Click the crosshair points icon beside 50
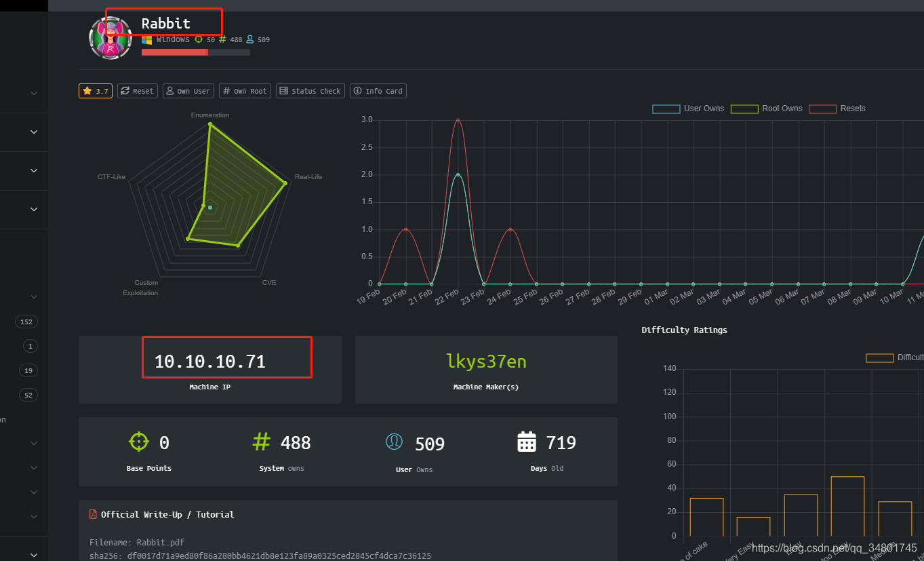 (x=199, y=39)
